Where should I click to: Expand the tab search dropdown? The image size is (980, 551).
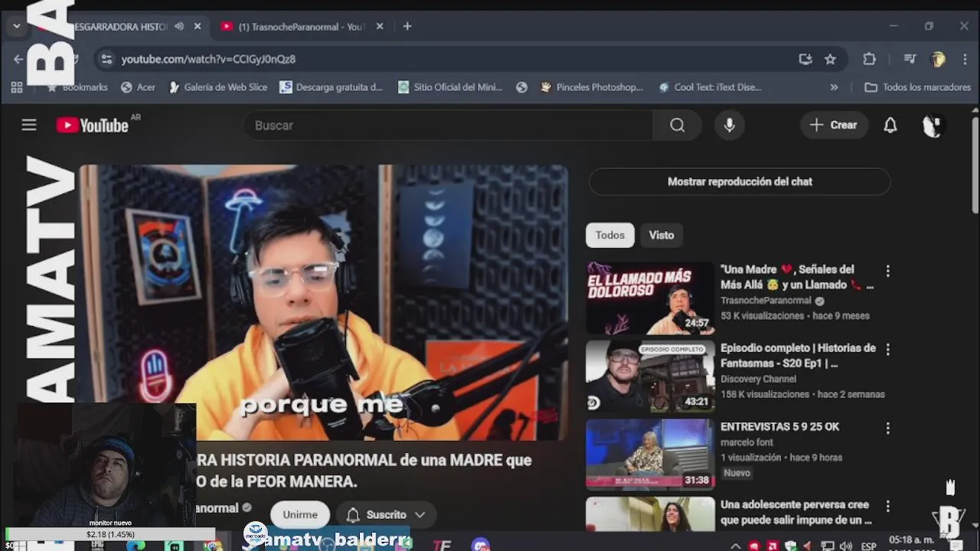(16, 26)
